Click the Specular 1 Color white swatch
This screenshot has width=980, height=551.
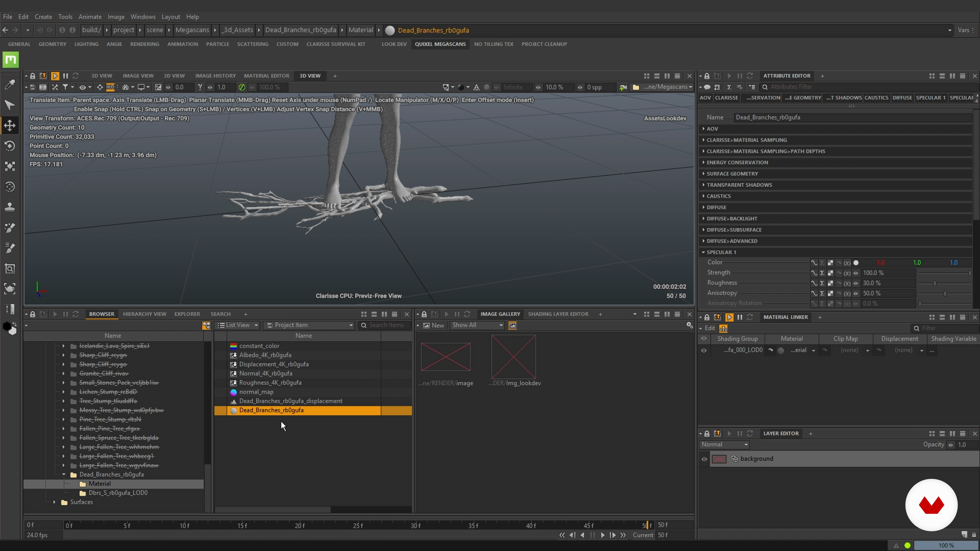(856, 263)
